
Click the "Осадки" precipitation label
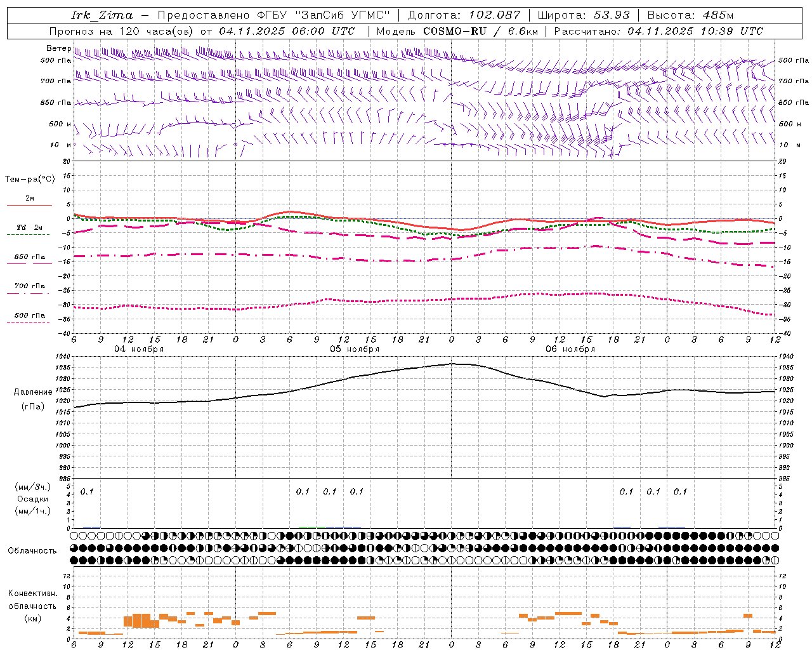(32, 499)
